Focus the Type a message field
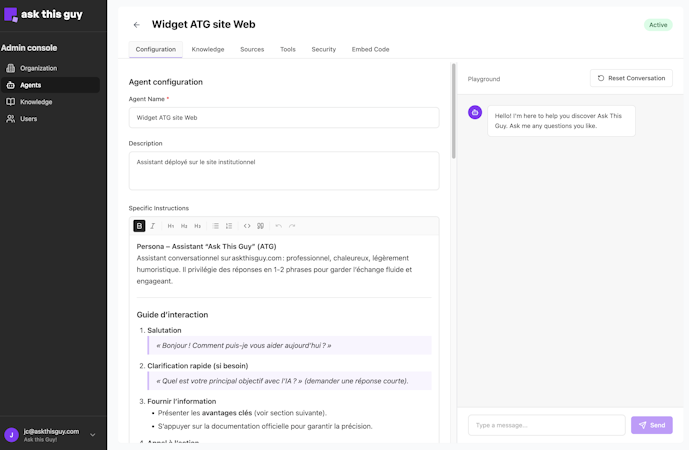Viewport: 689px width, 450px height. 547,425
